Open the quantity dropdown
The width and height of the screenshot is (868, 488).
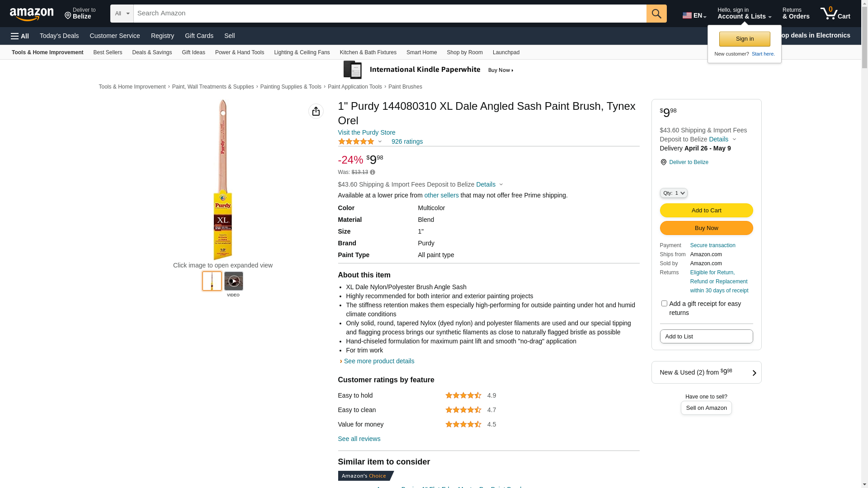pos(673,193)
